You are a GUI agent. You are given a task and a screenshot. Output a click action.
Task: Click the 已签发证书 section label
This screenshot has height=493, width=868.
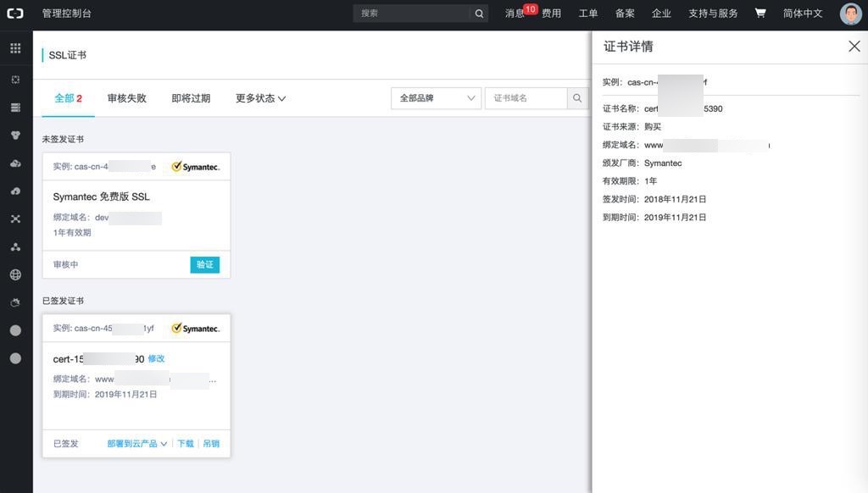[x=63, y=301]
